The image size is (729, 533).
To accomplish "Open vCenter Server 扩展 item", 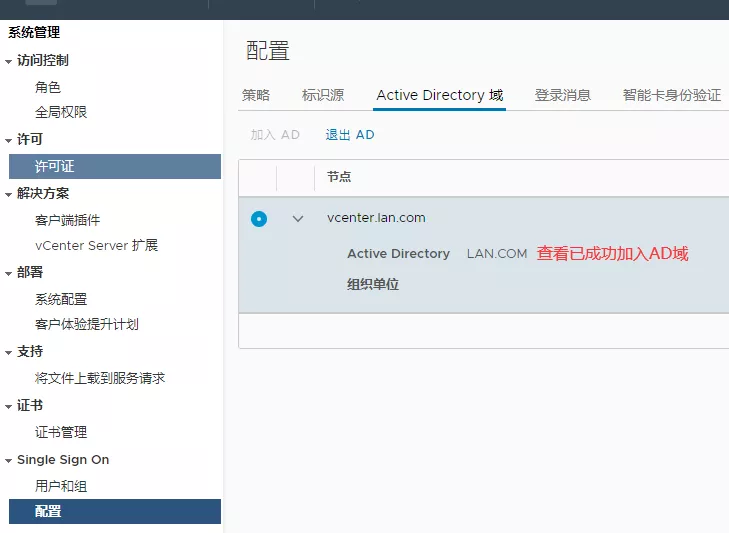I will tap(96, 245).
